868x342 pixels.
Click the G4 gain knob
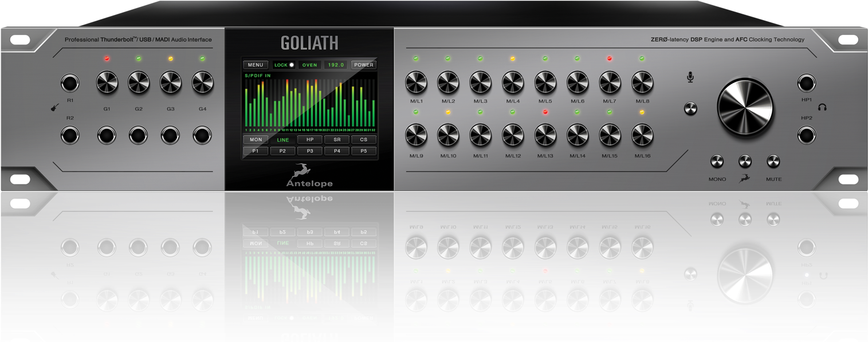click(202, 83)
